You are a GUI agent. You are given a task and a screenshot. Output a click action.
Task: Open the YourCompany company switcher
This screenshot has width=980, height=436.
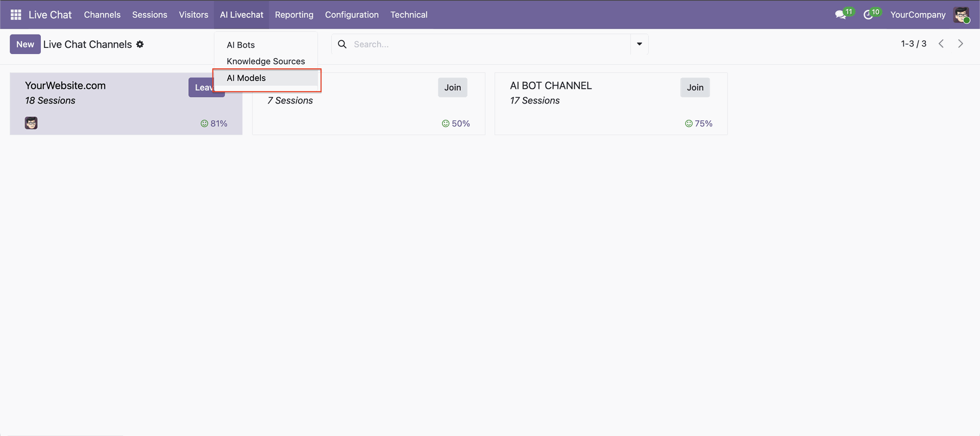point(917,15)
